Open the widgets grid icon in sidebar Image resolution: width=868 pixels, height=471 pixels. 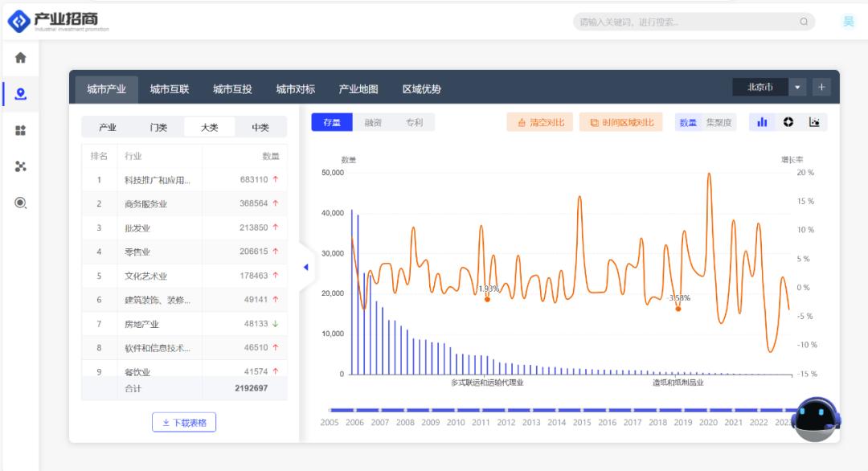21,130
